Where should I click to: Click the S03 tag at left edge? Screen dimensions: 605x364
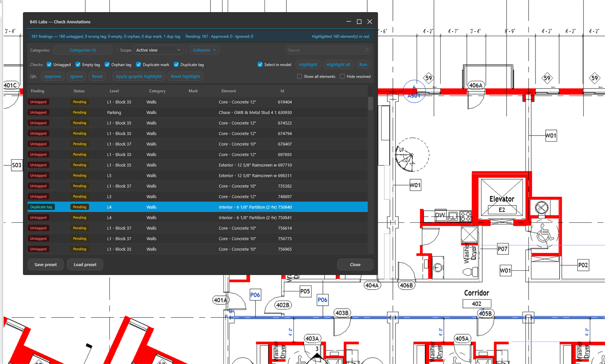(17, 165)
